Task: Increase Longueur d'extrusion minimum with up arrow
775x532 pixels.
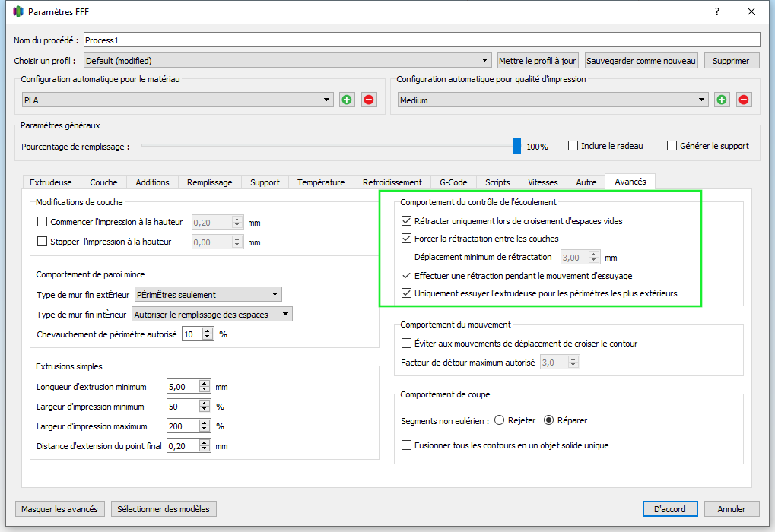Action: pyautogui.click(x=205, y=383)
